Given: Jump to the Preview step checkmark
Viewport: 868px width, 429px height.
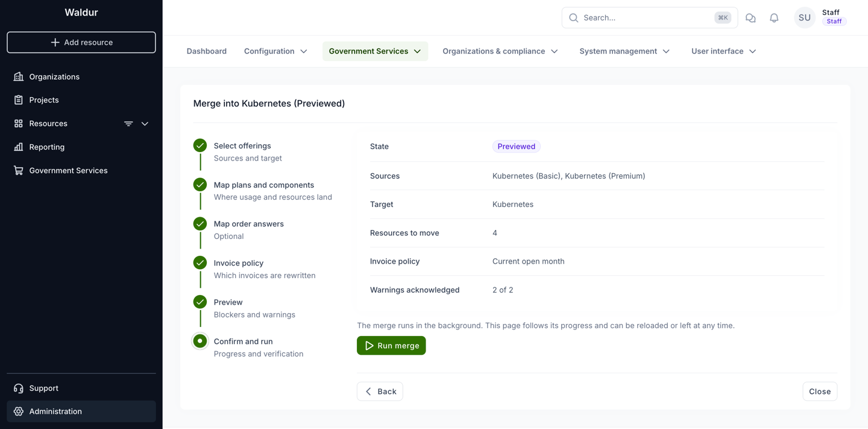Looking at the screenshot, I should click(x=200, y=302).
